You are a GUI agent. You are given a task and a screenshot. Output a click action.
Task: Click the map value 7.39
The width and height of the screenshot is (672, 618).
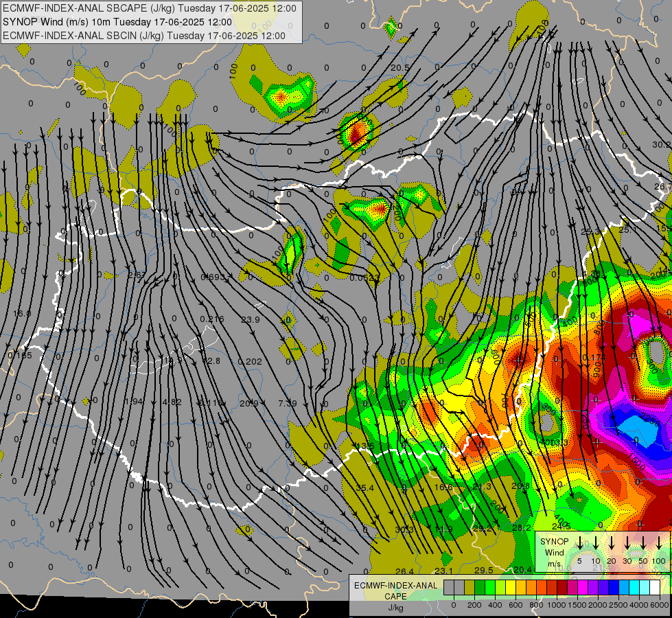point(288,403)
